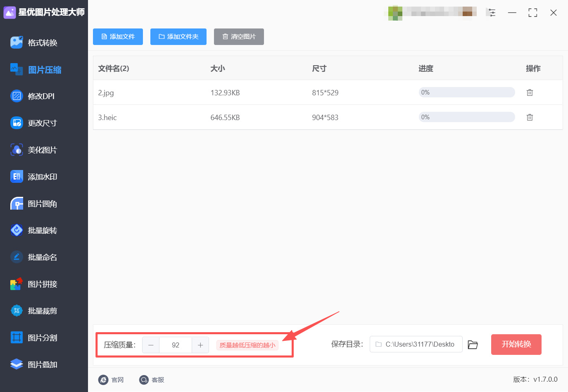Open the 批量旋转 batch rotate icon
This screenshot has height=392, width=568.
[17, 230]
